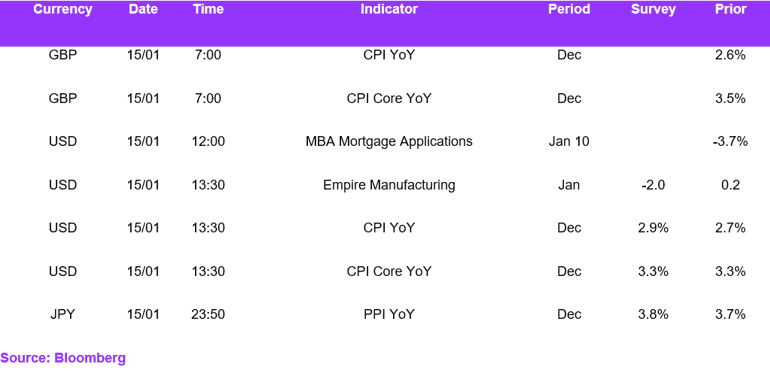This screenshot has width=770, height=373.
Task: Click the Empire Manufacturing indicator cell
Action: click(x=389, y=185)
